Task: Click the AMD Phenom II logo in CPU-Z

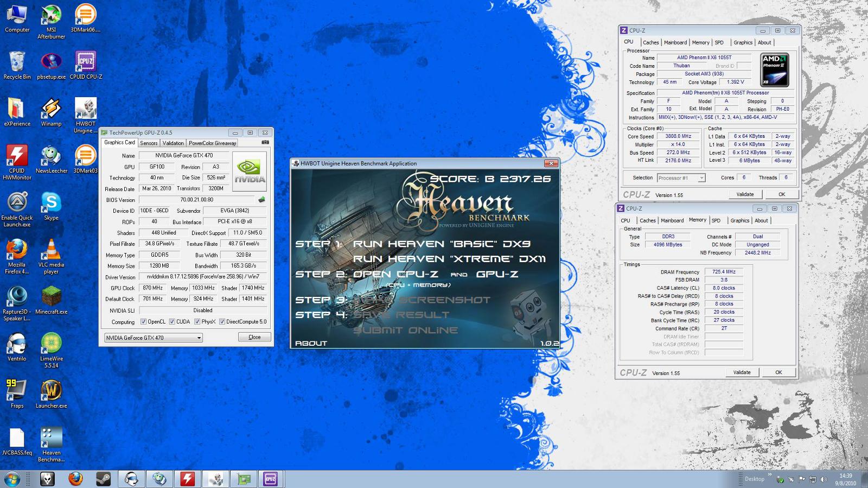Action: click(x=775, y=70)
